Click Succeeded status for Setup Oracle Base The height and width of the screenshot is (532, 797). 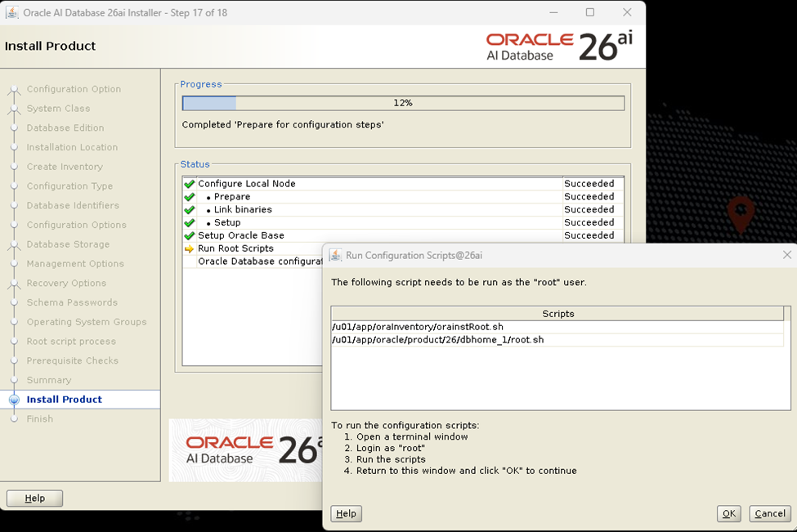click(589, 235)
